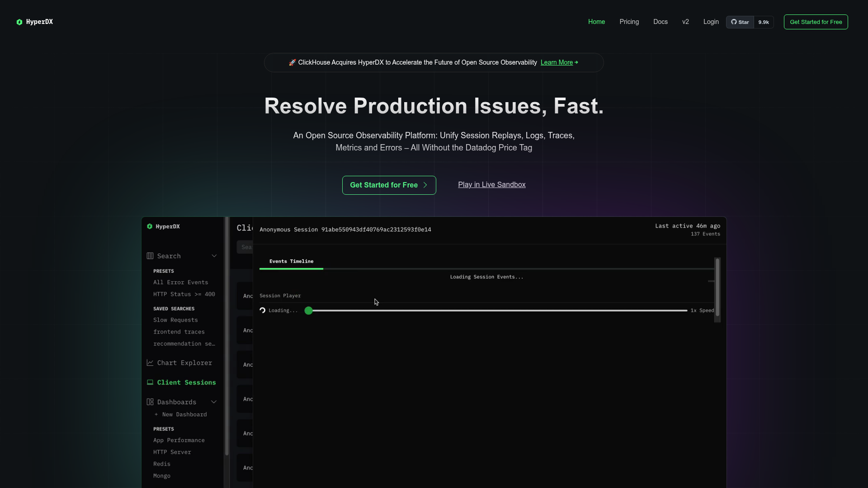Open Slow Requests saved search
The height and width of the screenshot is (488, 868).
pyautogui.click(x=175, y=320)
